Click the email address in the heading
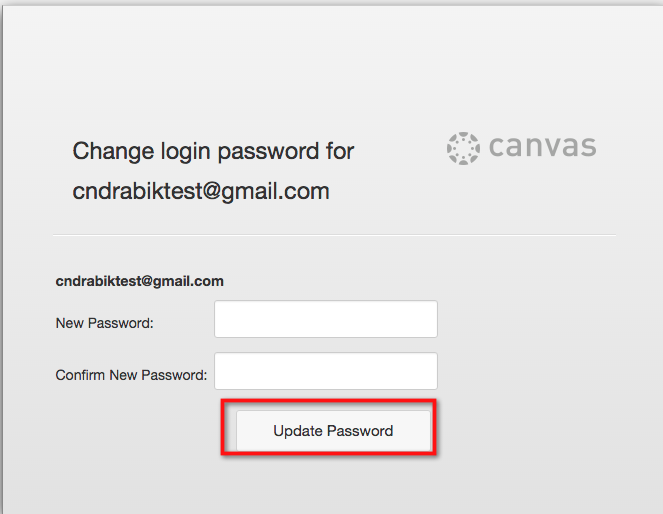The height and width of the screenshot is (514, 663). (x=201, y=191)
